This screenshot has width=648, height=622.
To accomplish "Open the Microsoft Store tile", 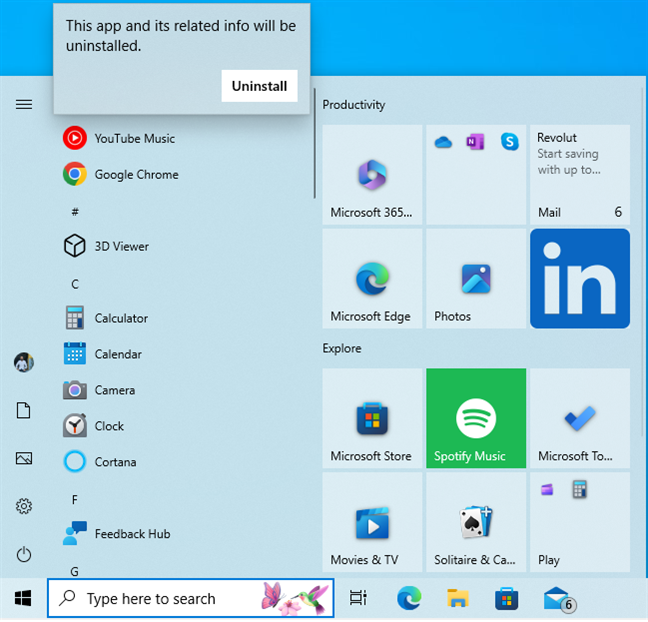I will 372,418.
